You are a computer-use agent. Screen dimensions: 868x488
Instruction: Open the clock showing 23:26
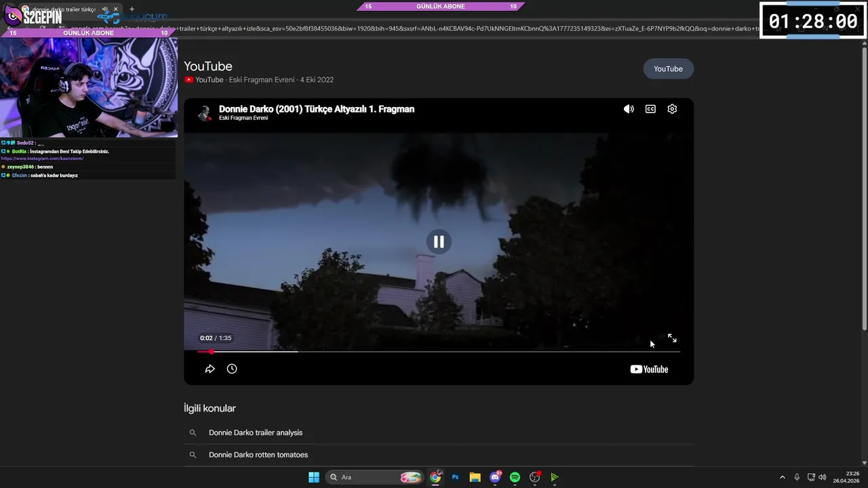(x=846, y=477)
